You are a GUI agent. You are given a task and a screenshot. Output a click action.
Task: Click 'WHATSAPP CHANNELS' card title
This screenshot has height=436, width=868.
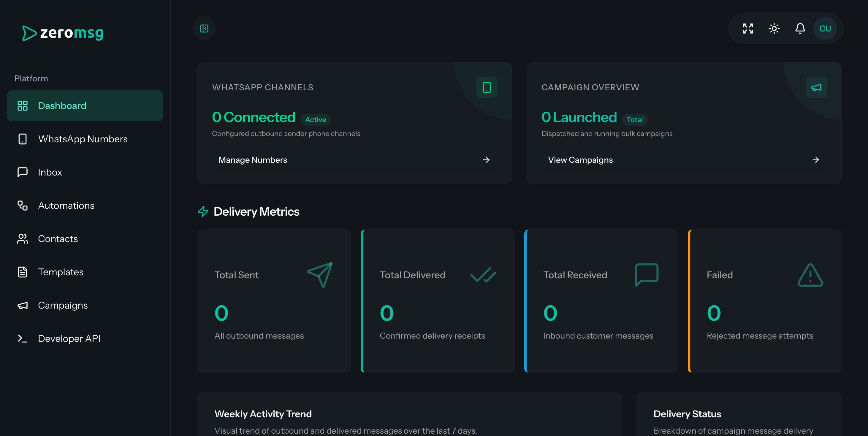click(263, 87)
